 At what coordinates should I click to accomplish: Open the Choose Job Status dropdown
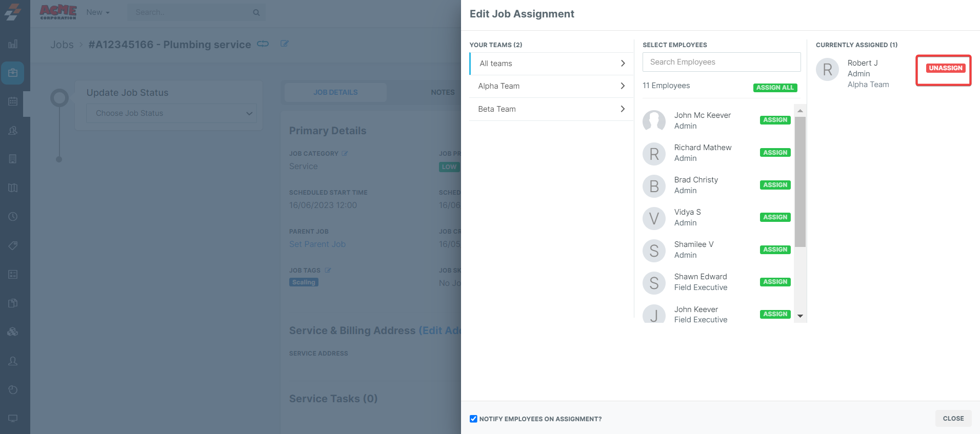point(171,113)
